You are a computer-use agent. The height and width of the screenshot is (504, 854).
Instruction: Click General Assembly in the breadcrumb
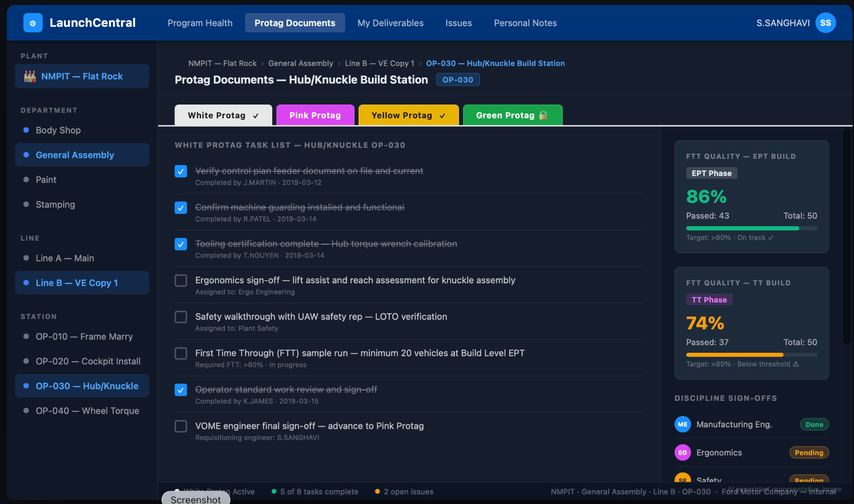300,63
